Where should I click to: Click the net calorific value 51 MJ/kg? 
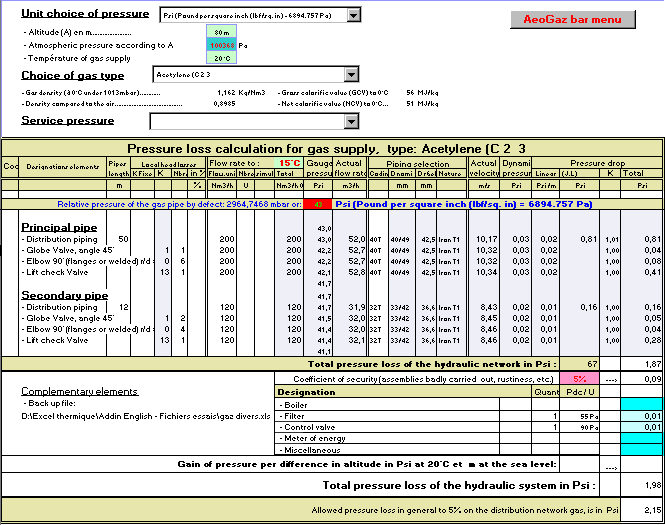coord(422,103)
